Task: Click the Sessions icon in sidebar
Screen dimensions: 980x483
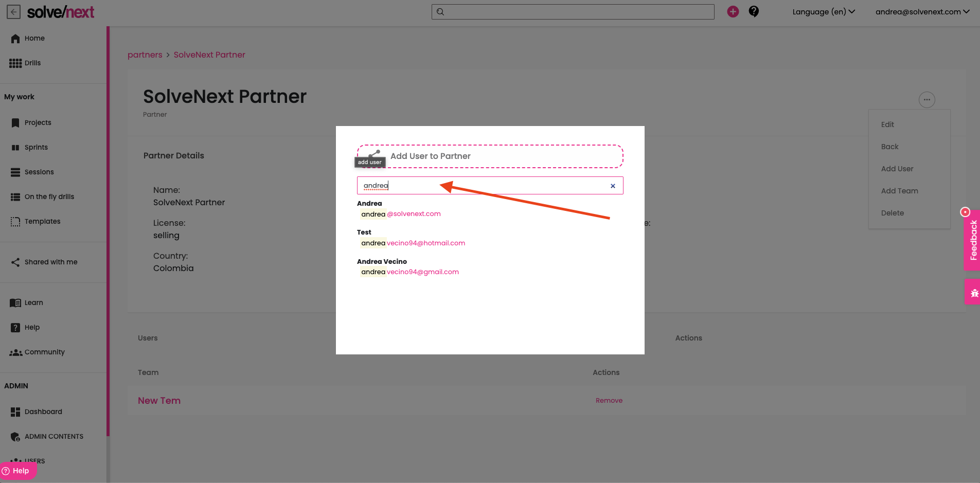Action: [x=15, y=172]
